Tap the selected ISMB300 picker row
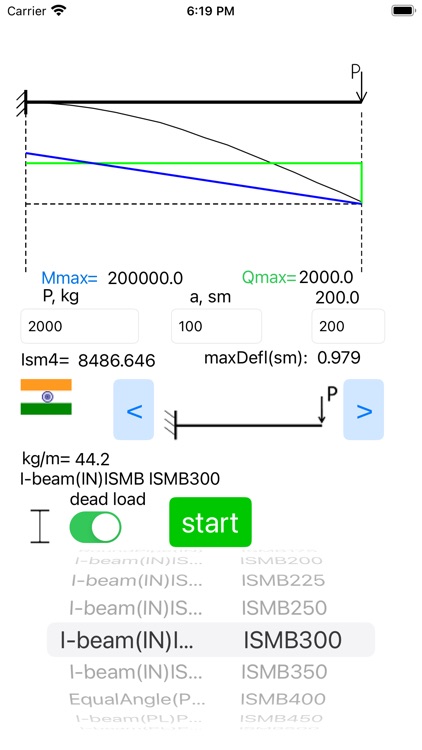This screenshot has width=422, height=750. click(292, 640)
